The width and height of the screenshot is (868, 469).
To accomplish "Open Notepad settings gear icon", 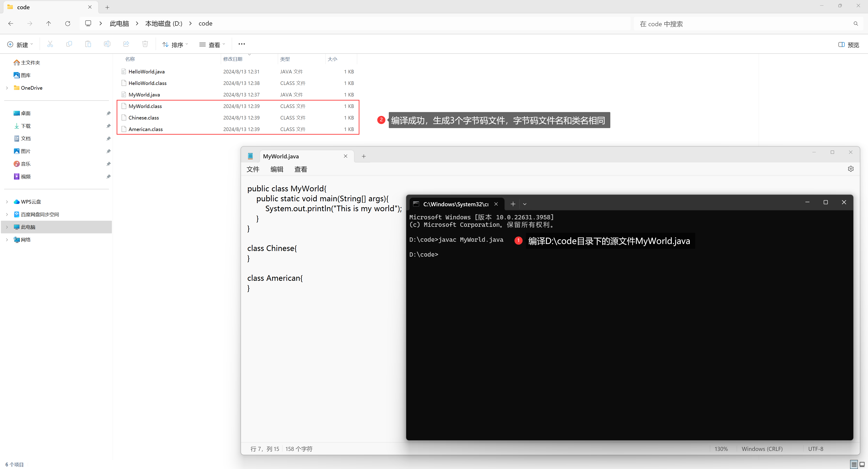I will pos(850,169).
